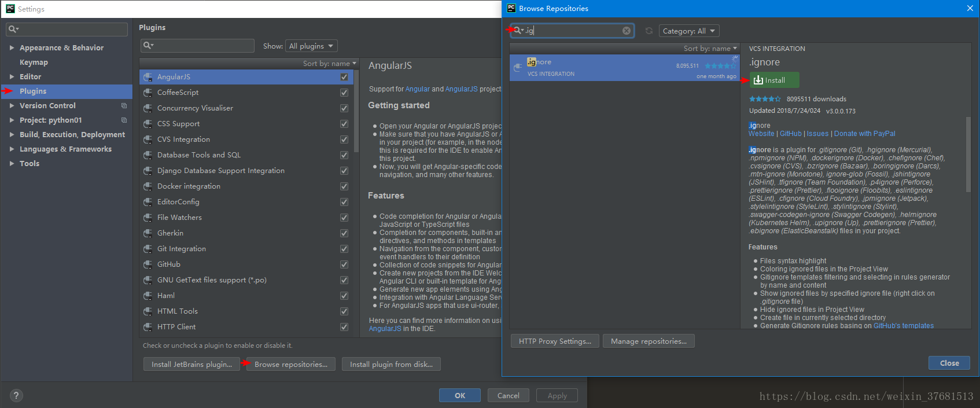Click the GitHub plugin icon in list
The width and height of the screenshot is (980, 408).
148,264
